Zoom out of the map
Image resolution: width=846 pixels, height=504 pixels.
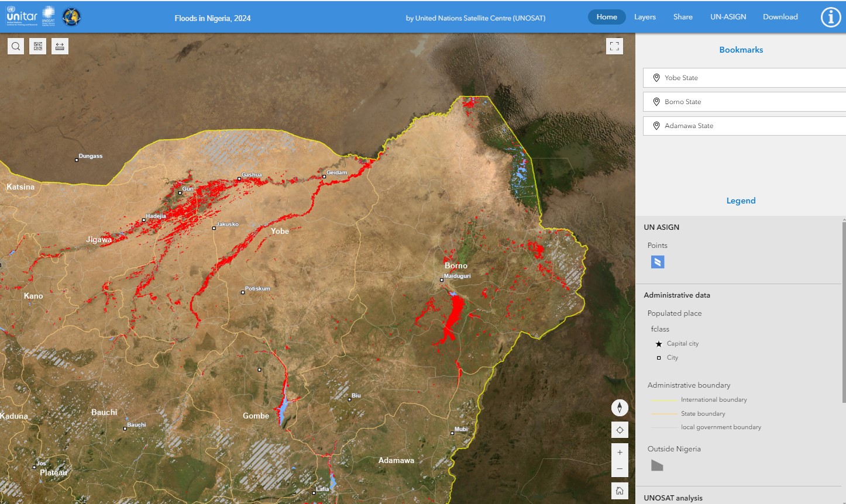[x=620, y=468]
